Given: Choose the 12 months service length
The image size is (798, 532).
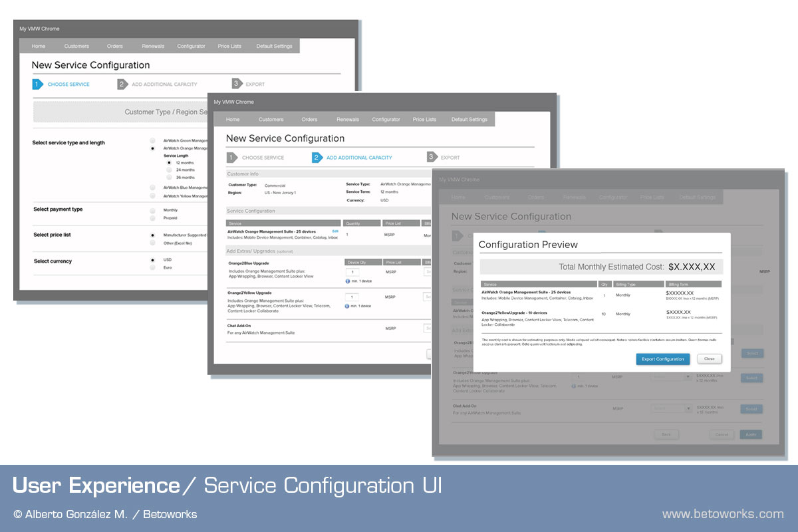Looking at the screenshot, I should (169, 163).
